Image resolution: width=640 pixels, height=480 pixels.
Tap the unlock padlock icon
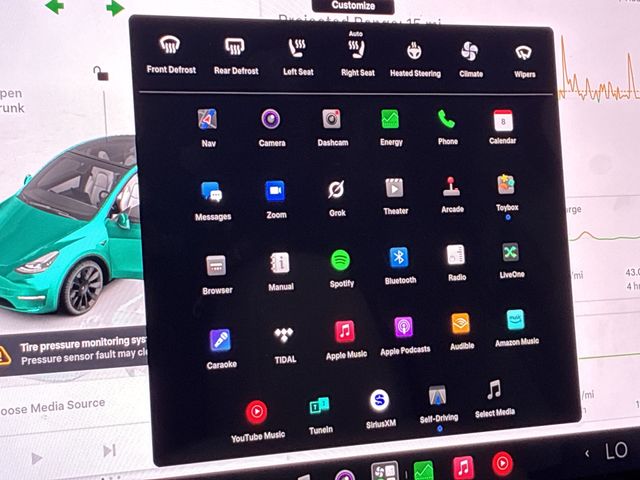101,73
